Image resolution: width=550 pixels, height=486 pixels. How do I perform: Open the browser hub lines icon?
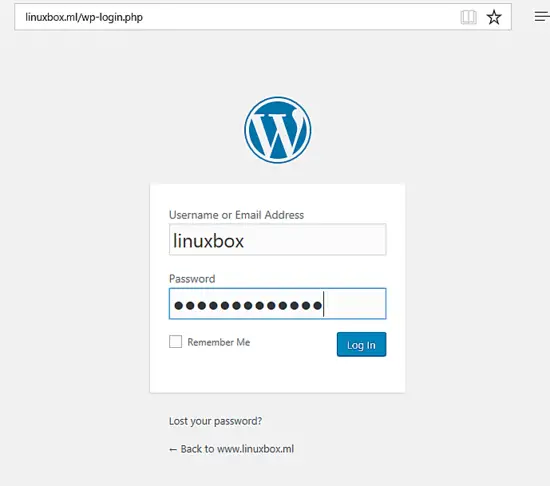pyautogui.click(x=542, y=16)
